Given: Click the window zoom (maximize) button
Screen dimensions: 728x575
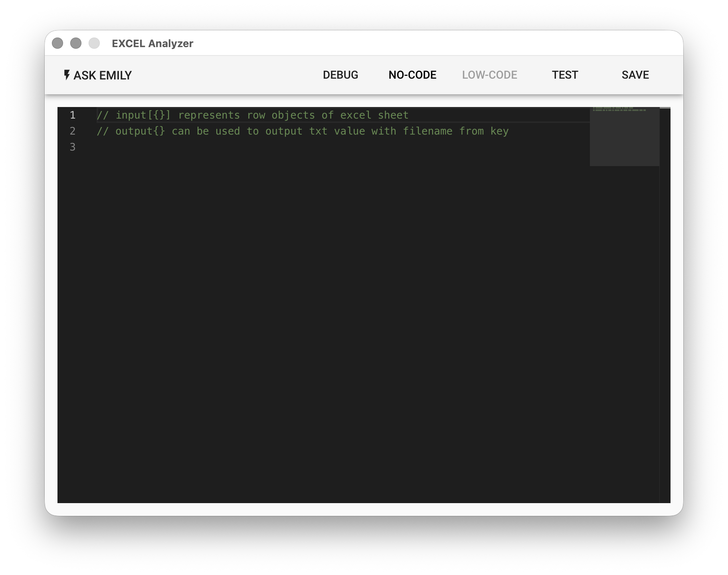Looking at the screenshot, I should pos(94,43).
